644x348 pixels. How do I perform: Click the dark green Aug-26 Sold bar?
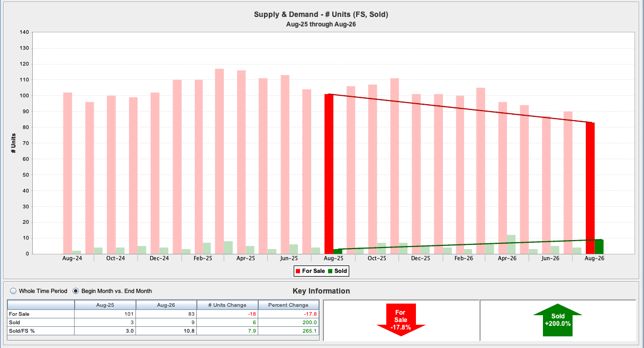point(599,246)
